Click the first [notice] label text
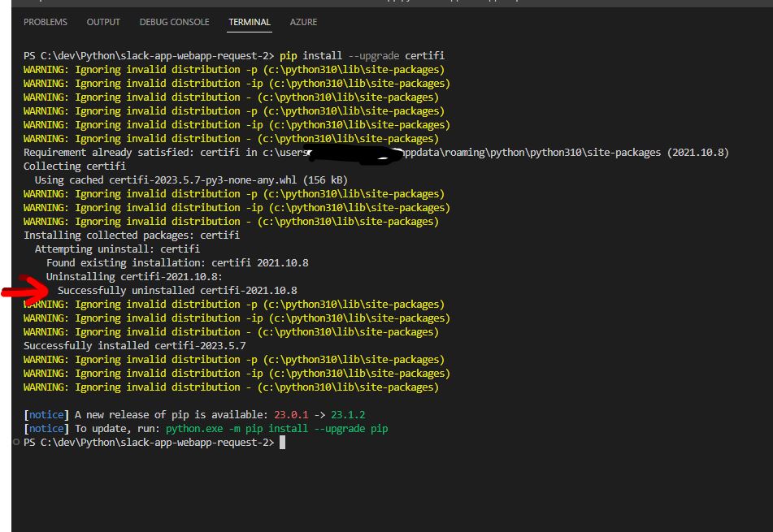Image resolution: width=773 pixels, height=532 pixels. pyautogui.click(x=46, y=414)
